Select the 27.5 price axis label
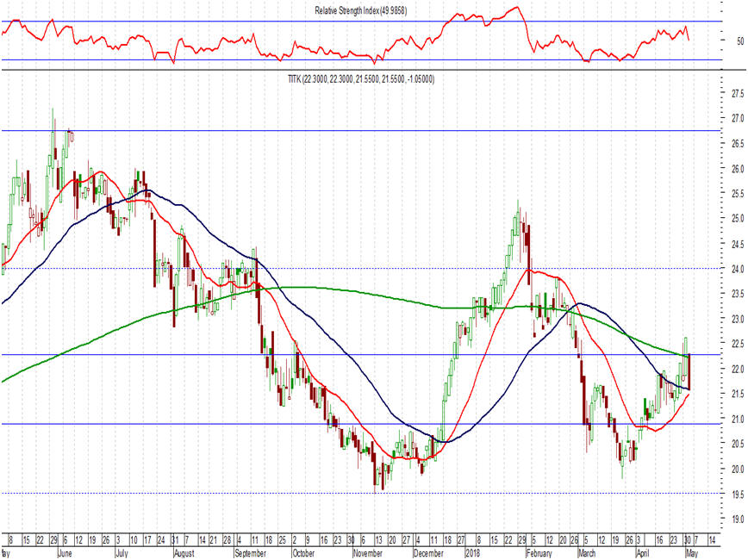Viewport: 748px width, 560px height. [738, 93]
